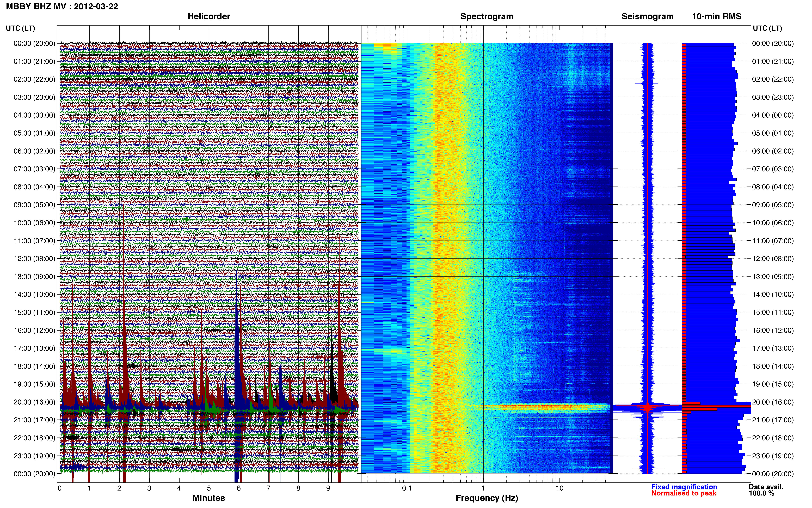The image size is (812, 508).
Task: Click the left 'UTC (LT)' axis header
Action: [21, 28]
